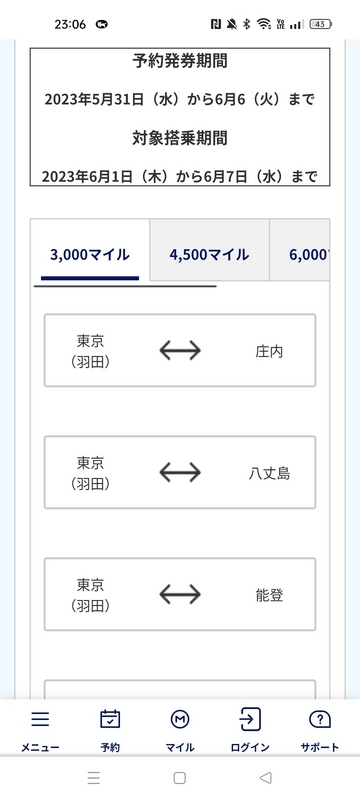Tap the ログイン login icon
Screen dimensions: 360x800
click(250, 719)
